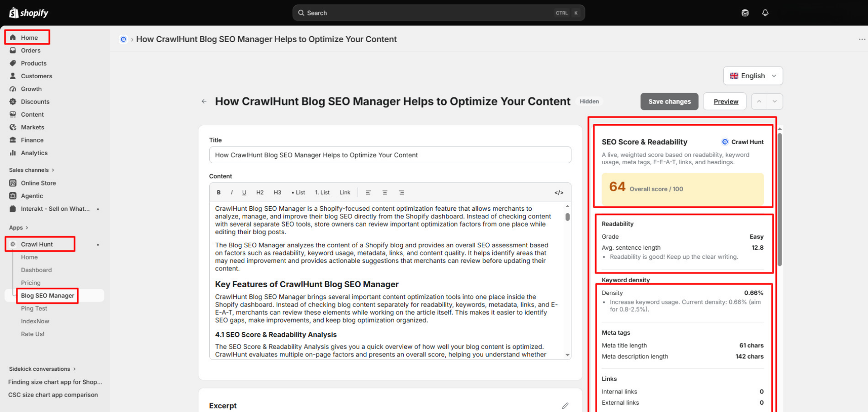Select Blog SEO Manager
868x412 pixels.
[x=47, y=296]
